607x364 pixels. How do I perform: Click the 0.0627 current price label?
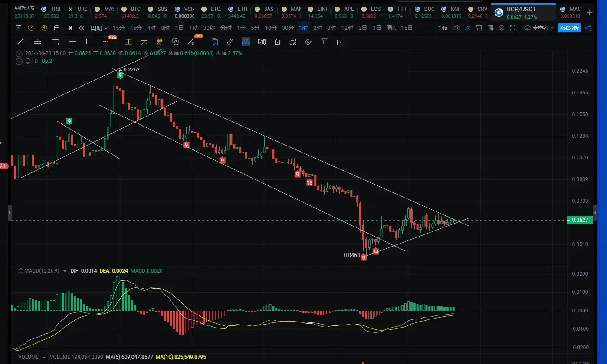[x=580, y=220]
